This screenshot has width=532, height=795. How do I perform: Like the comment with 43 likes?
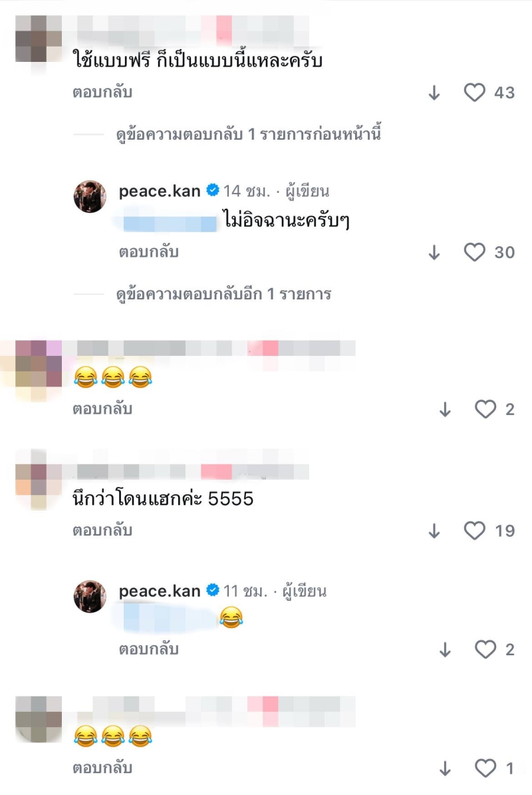(x=475, y=92)
